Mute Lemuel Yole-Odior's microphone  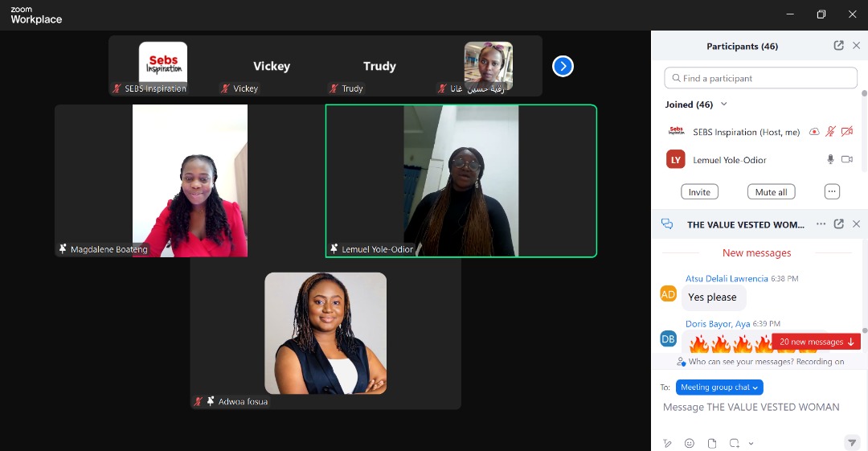[x=831, y=159]
